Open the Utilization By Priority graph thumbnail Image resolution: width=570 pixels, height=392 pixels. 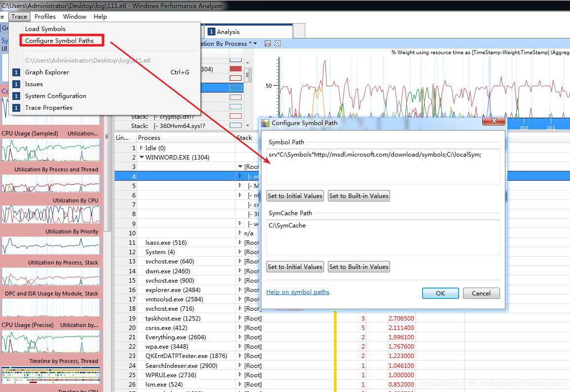(x=51, y=245)
